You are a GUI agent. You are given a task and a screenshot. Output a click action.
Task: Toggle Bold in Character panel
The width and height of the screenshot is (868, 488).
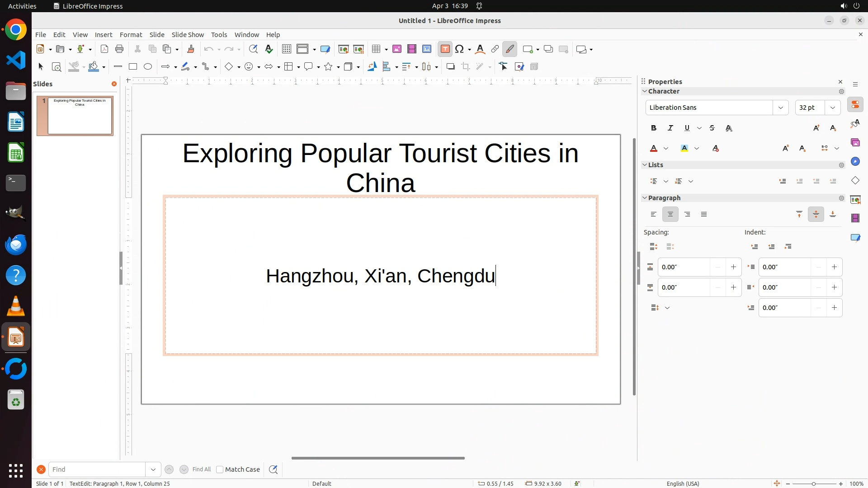654,128
